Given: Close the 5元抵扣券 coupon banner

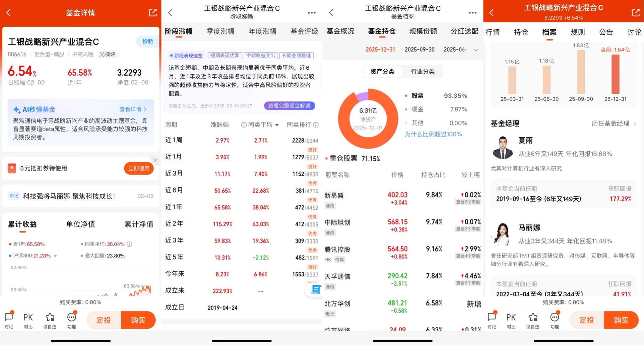Looking at the screenshot, I should [155, 160].
